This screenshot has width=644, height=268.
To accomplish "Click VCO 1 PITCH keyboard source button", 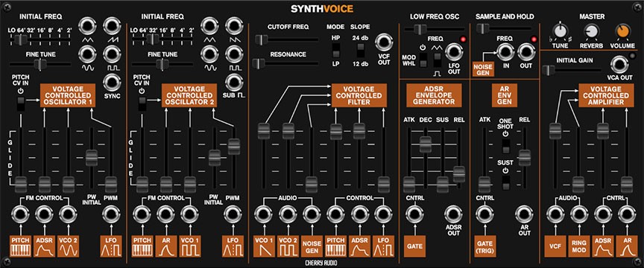I will tap(20, 246).
